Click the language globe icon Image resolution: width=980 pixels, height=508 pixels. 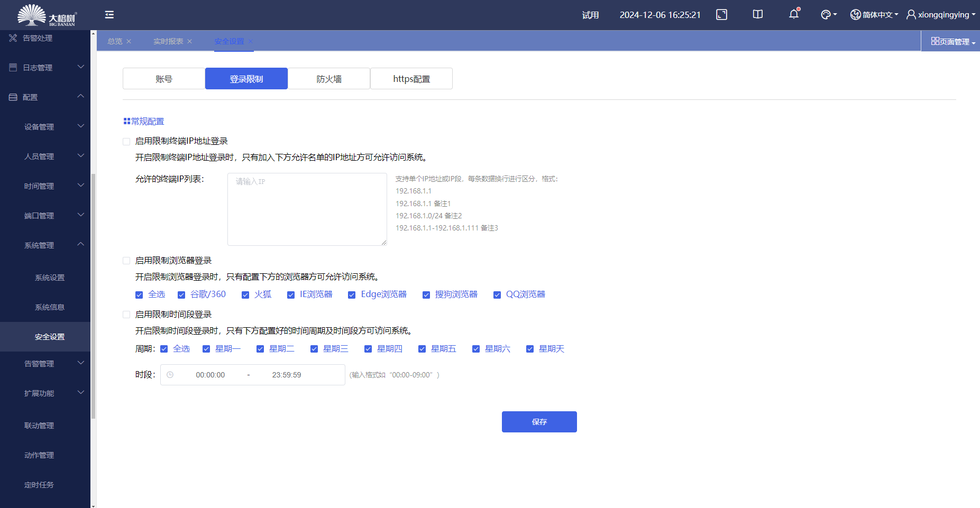(855, 15)
